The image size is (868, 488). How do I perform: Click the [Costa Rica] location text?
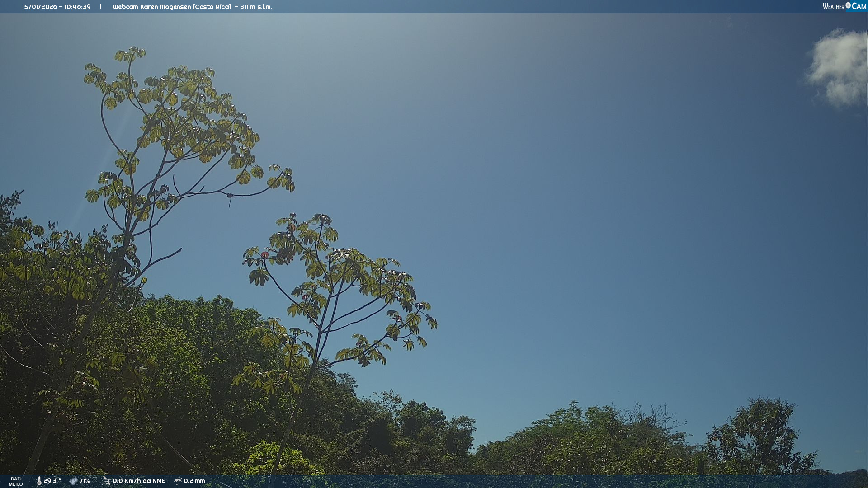pos(212,7)
